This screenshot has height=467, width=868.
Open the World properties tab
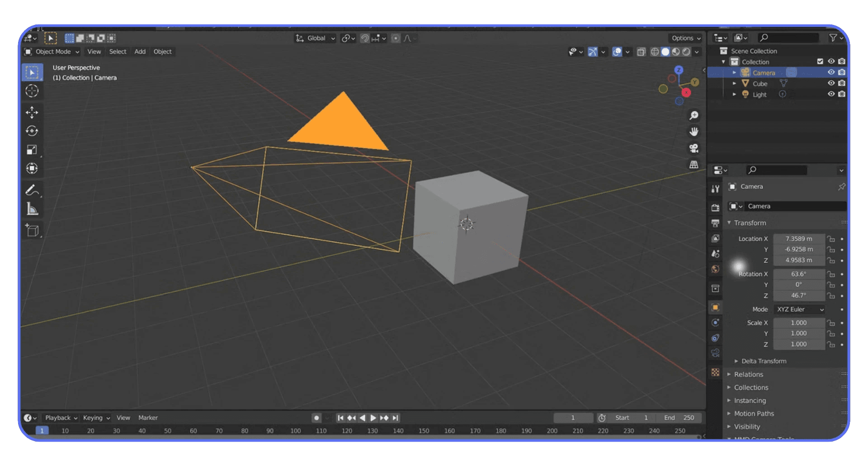pos(715,269)
